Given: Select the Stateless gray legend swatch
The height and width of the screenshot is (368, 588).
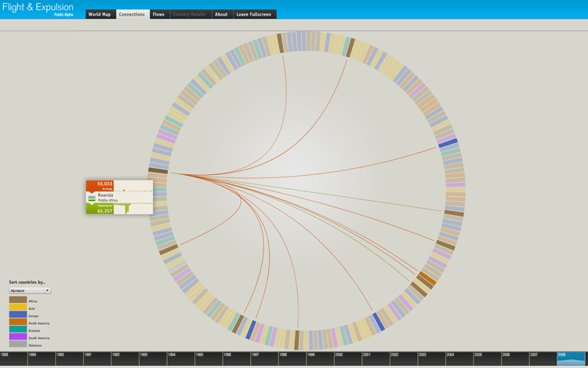Looking at the screenshot, I should (17, 344).
